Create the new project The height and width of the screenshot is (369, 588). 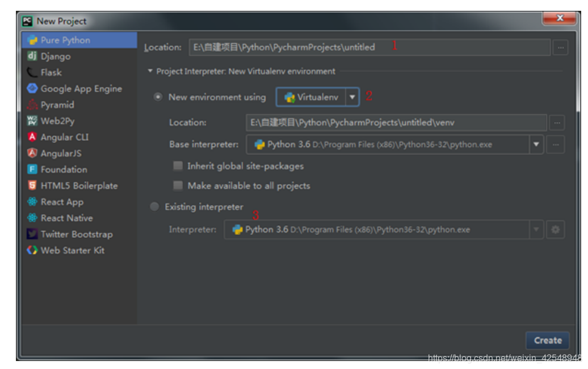click(548, 340)
